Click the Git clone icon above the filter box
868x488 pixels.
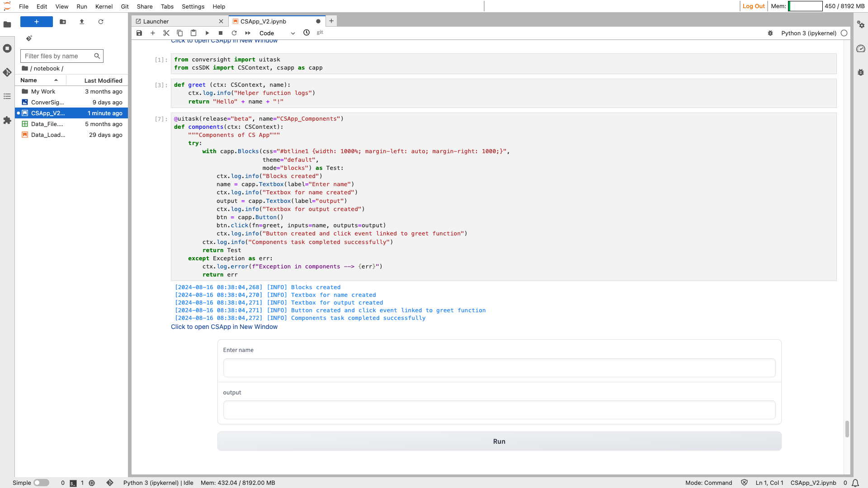pyautogui.click(x=29, y=38)
